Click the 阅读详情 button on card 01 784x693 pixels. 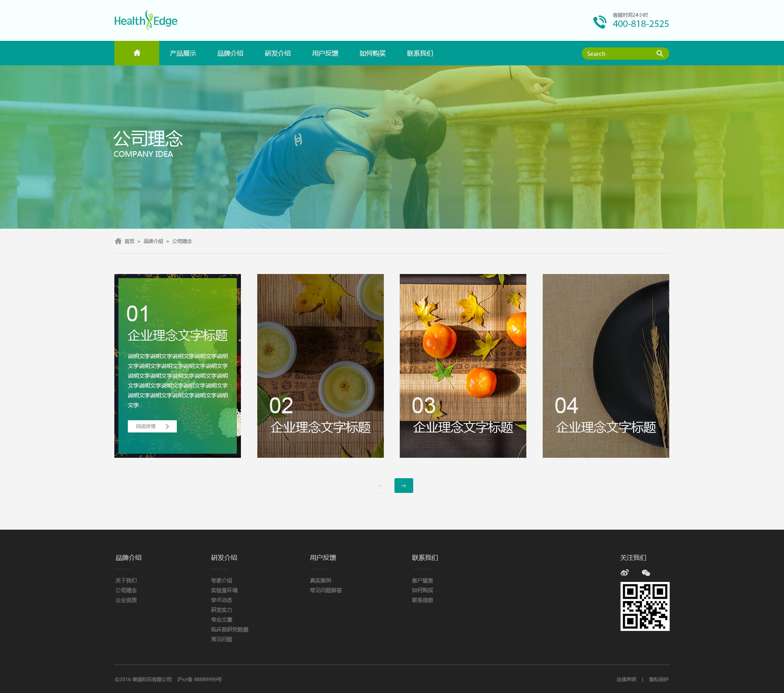(152, 426)
